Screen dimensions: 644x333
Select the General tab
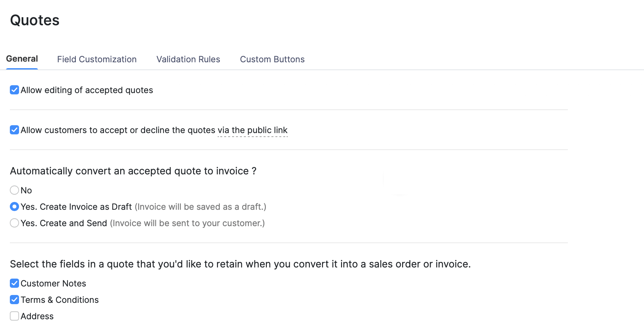coord(22,59)
